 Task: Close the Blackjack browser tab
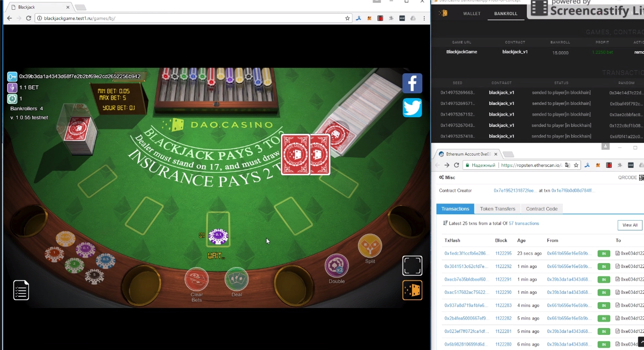67,7
